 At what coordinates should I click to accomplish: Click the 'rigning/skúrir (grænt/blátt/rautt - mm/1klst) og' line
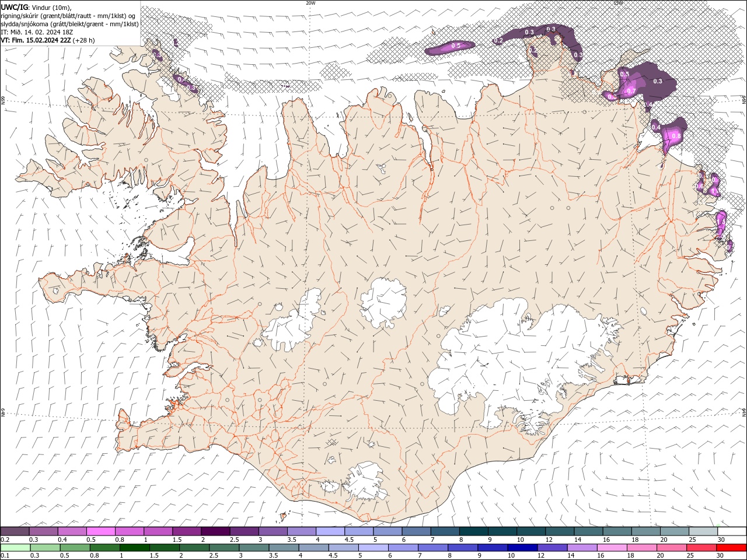click(69, 16)
